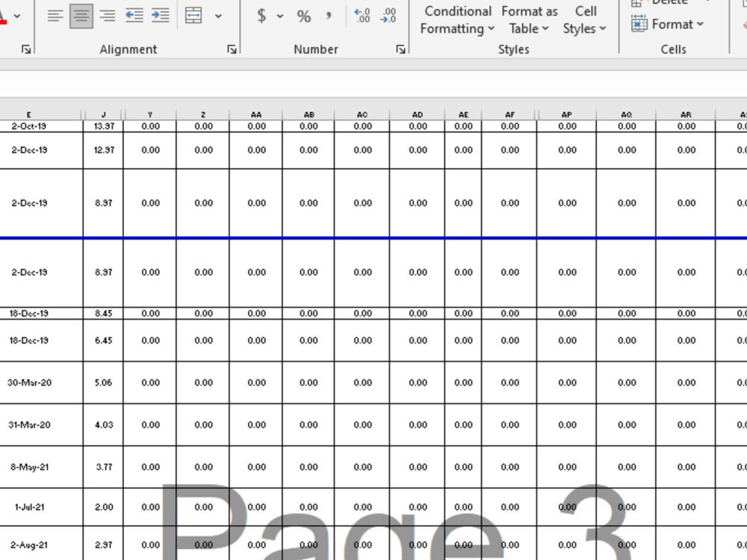Open Number format dialog launcher
The height and width of the screenshot is (560, 747).
coord(400,49)
